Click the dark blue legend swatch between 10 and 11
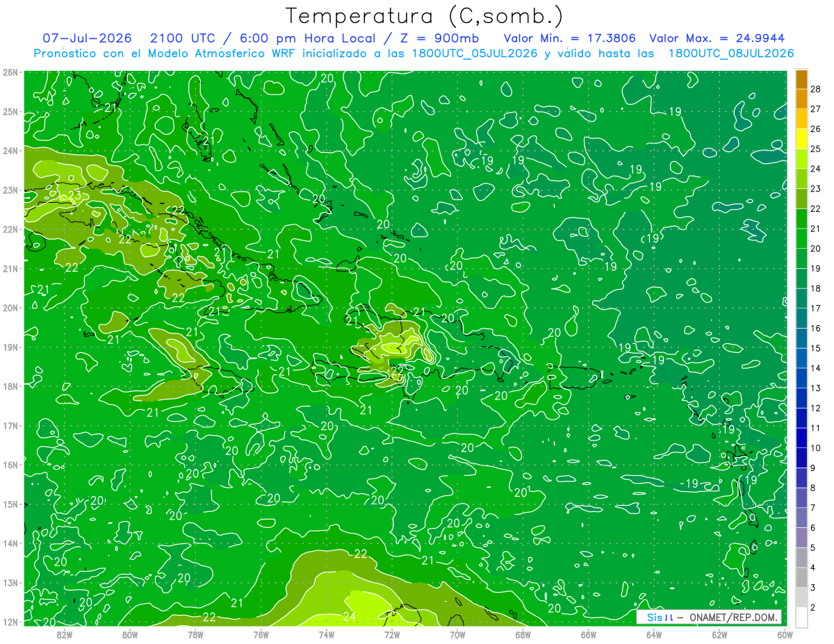 tap(801, 438)
